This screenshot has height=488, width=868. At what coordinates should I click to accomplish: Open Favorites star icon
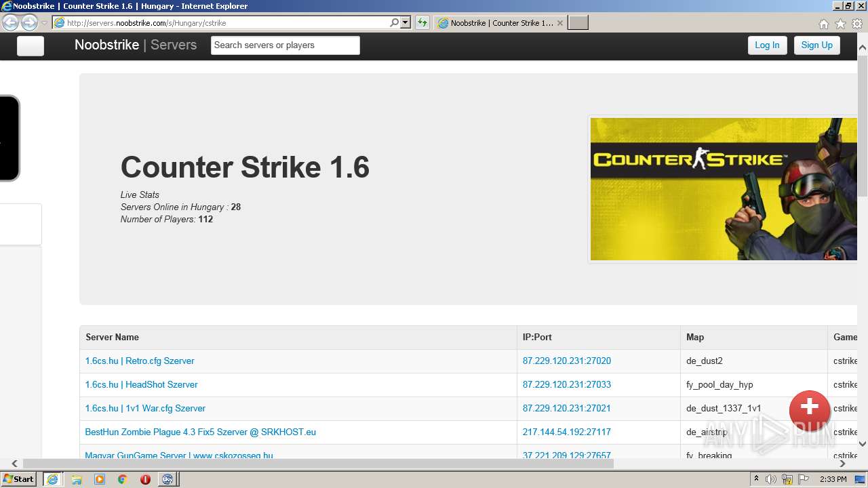click(840, 24)
